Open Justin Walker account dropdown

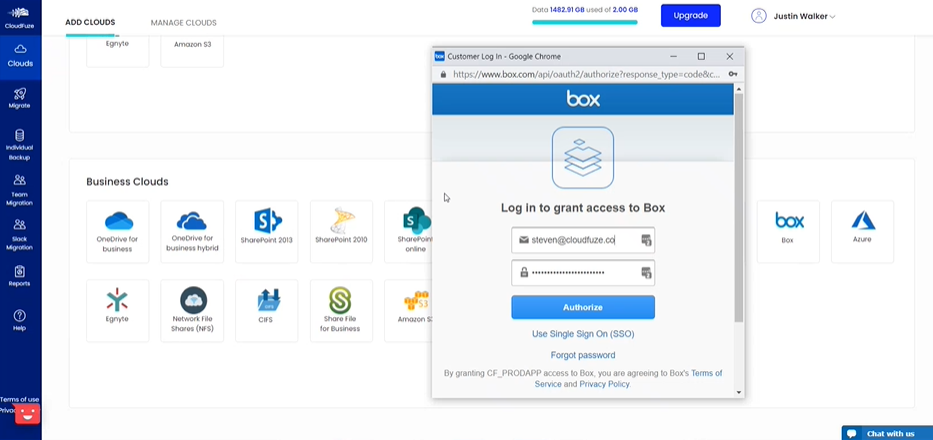804,17
